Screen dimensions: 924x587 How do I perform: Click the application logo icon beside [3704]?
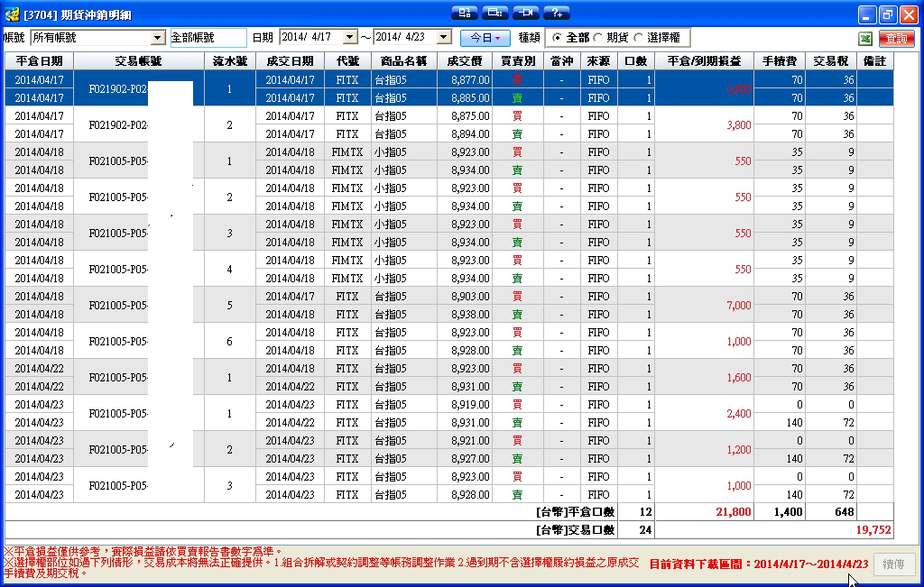coord(12,14)
